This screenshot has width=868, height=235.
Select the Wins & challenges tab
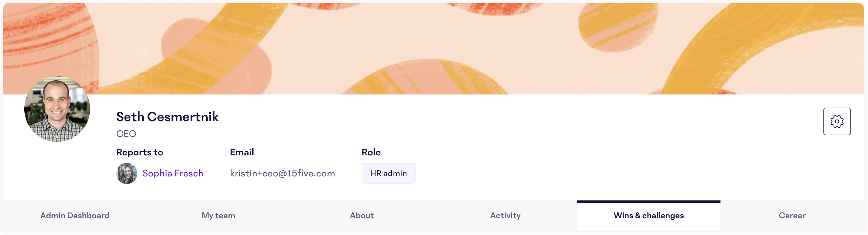pos(649,215)
